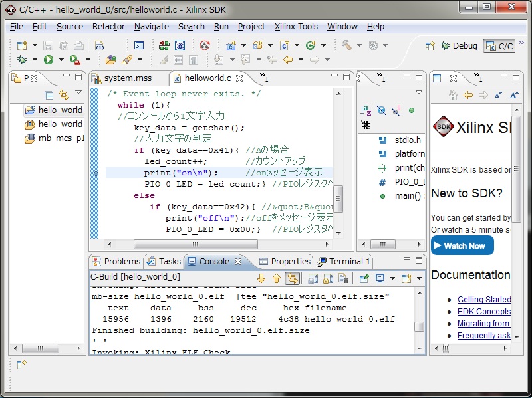Switch to the Debug perspective
Image resolution: width=532 pixels, height=398 pixels.
point(459,45)
